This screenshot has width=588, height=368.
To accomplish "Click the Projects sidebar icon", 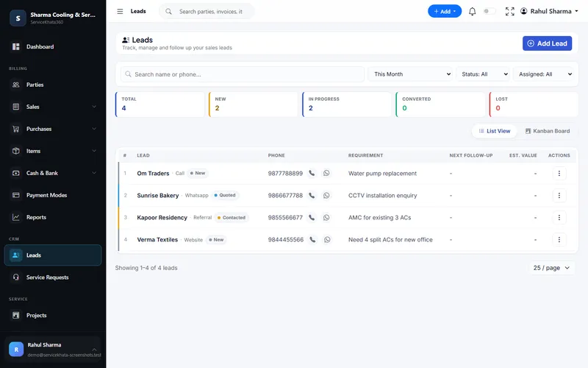I will (15, 315).
